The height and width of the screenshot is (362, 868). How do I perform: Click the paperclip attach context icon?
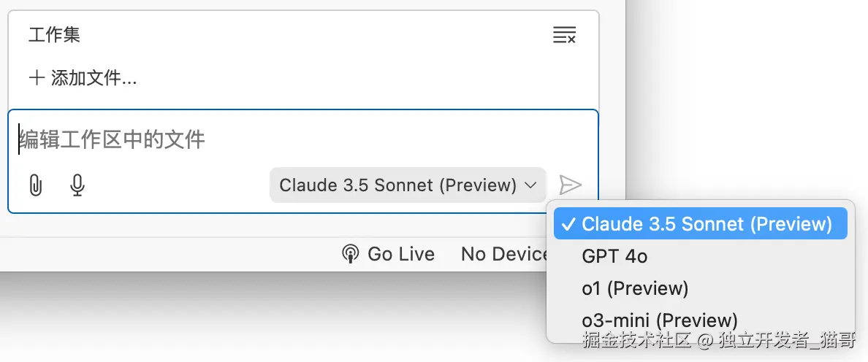point(35,185)
